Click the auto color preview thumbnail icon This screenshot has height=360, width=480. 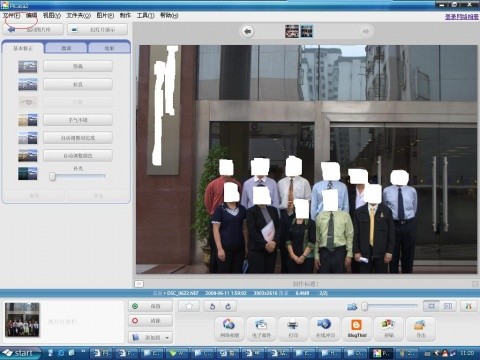pos(28,156)
